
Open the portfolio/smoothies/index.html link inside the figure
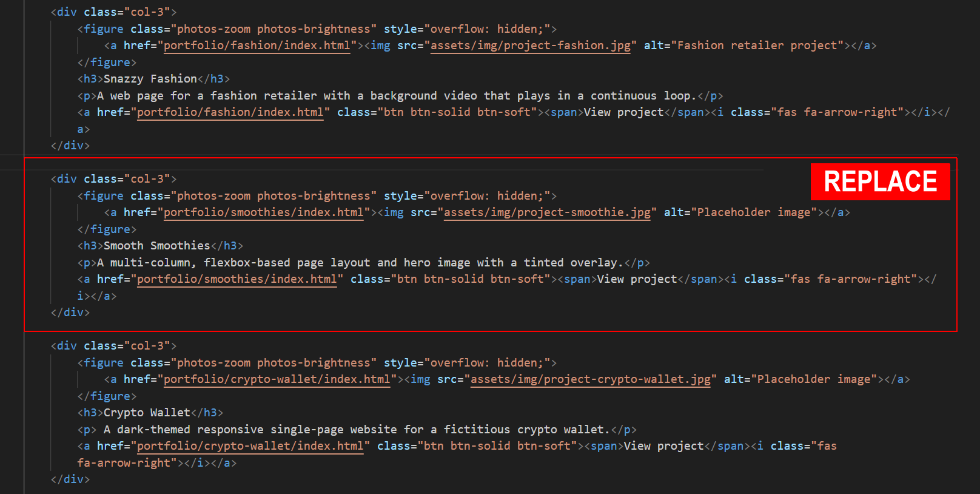[264, 212]
